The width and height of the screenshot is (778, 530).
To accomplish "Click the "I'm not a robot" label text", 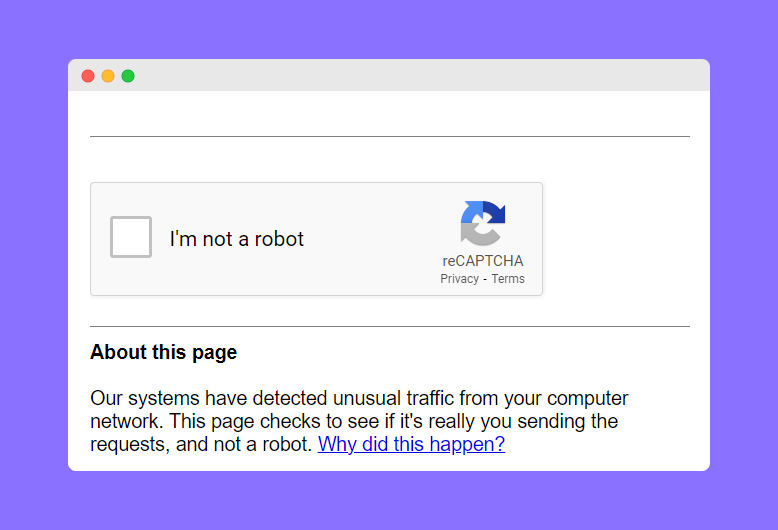I will pyautogui.click(x=237, y=239).
